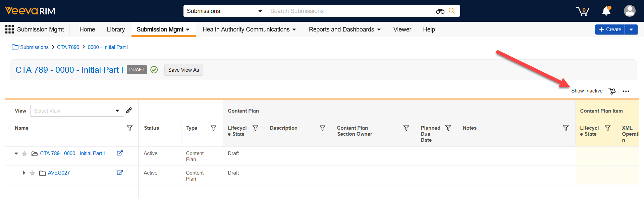The width and height of the screenshot is (644, 198).
Task: Open the cart icon in header
Action: point(583,11)
